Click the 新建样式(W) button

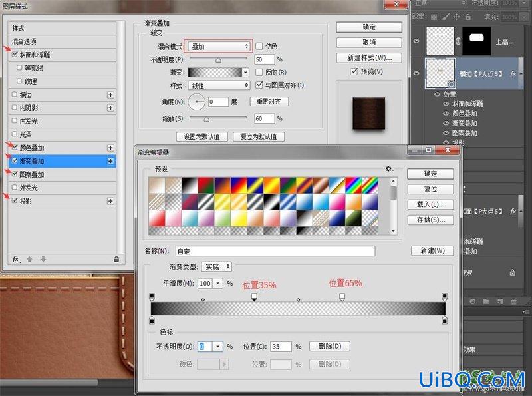(x=369, y=58)
